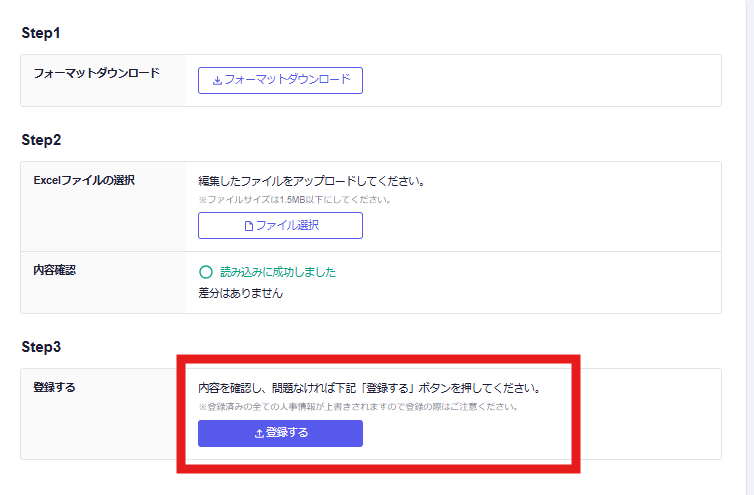Screen dimensions: 754x495
Task: Click the 内容確認 row label
Action: [x=54, y=270]
